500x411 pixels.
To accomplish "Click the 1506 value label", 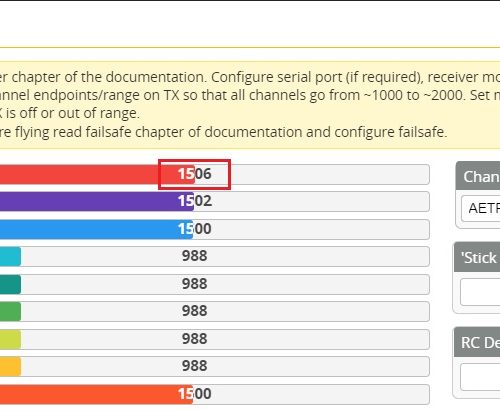I will pyautogui.click(x=195, y=174).
